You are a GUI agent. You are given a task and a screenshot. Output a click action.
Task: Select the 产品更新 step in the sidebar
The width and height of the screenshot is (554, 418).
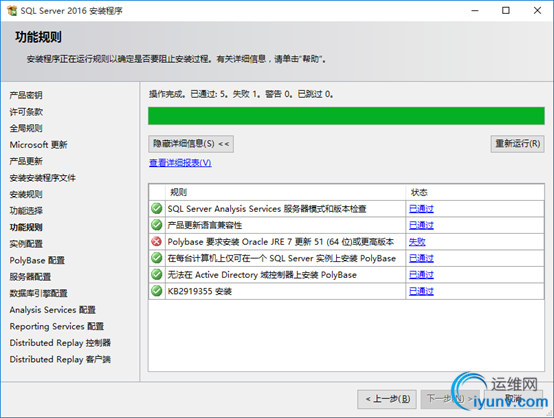tap(26, 161)
